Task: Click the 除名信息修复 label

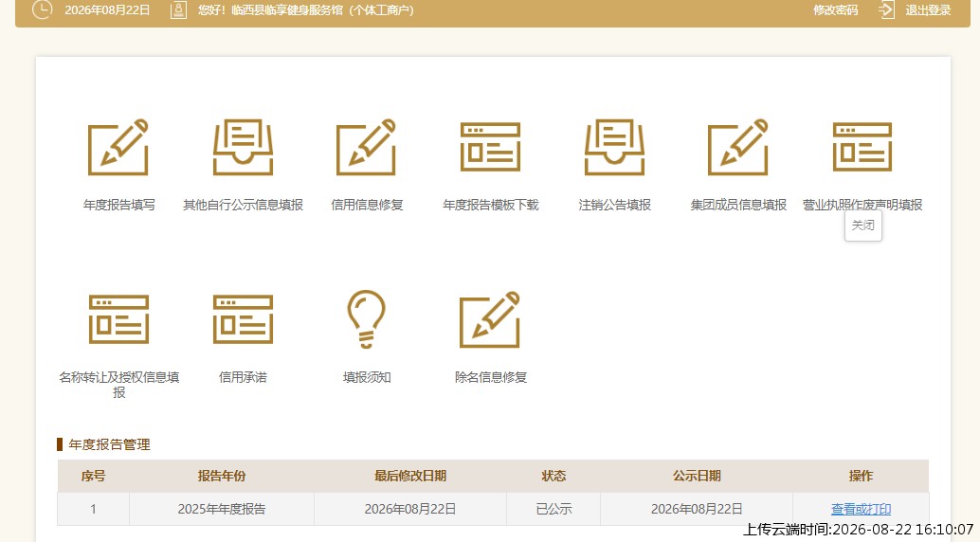Action: click(x=491, y=377)
